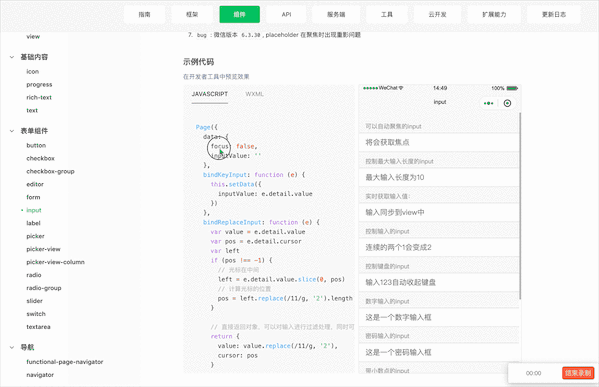
Task: Open the checkbox-group component page
Action: (50, 171)
